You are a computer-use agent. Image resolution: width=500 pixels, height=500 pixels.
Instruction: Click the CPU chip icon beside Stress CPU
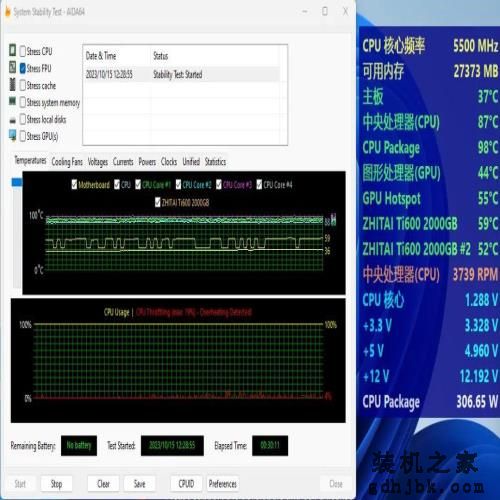pyautogui.click(x=12, y=50)
